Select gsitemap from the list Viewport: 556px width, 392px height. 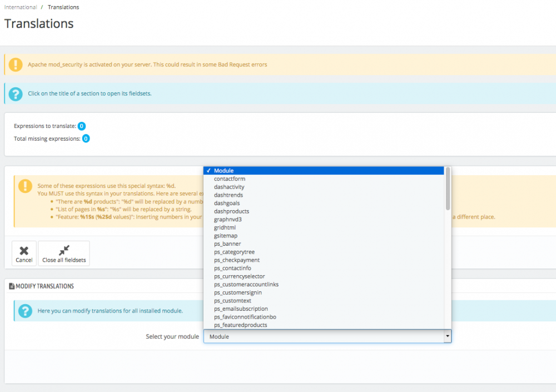(324, 236)
